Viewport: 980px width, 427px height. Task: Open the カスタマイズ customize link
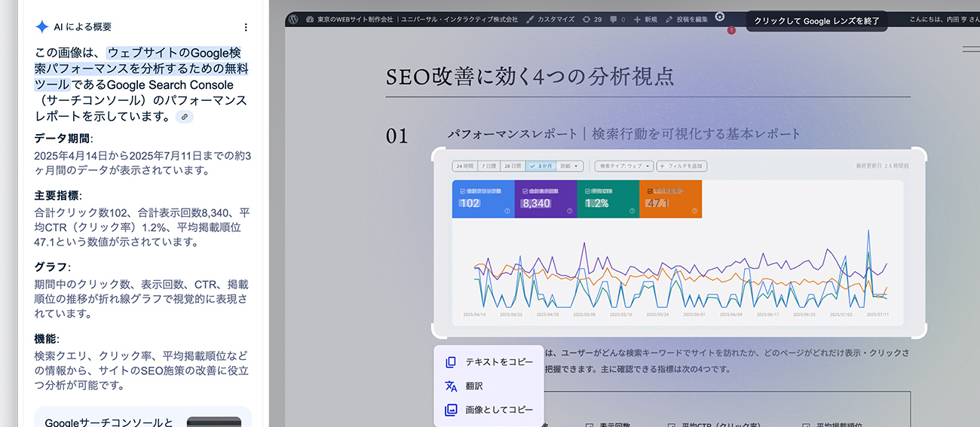tap(550, 19)
